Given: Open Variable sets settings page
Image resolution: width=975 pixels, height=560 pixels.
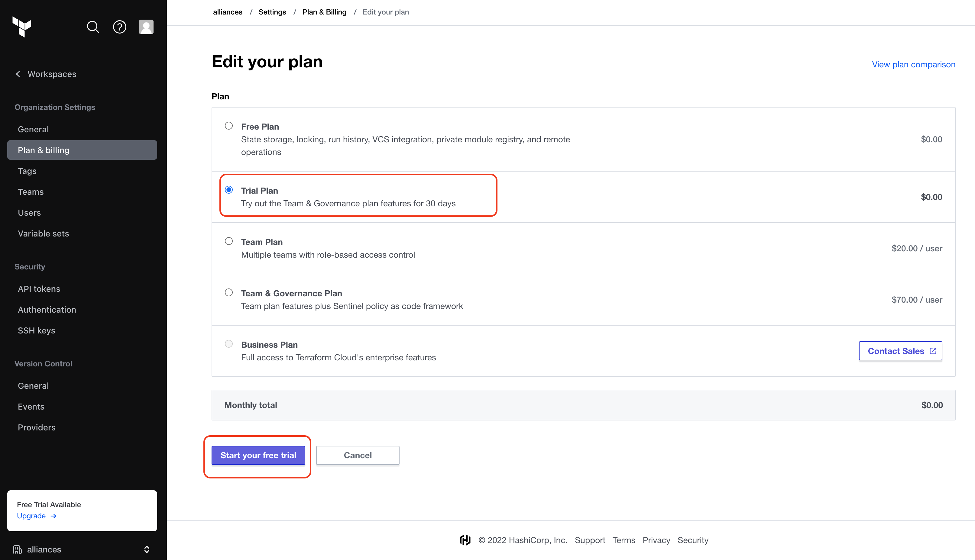Looking at the screenshot, I should point(44,233).
